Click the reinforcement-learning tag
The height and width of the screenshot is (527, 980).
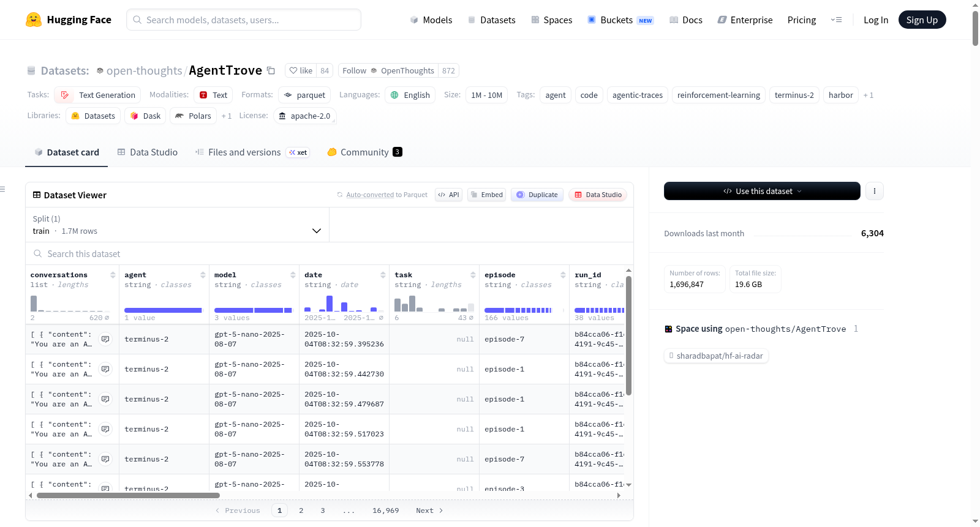pos(718,95)
